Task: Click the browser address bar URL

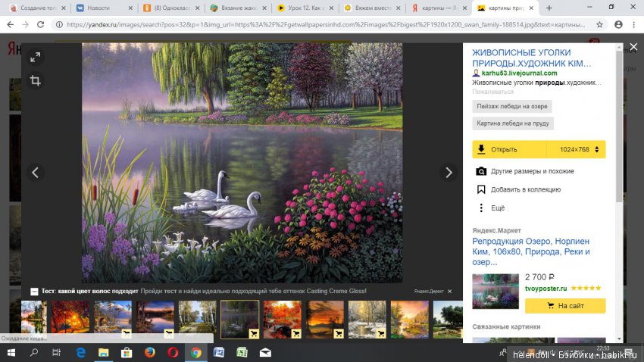Action: click(326, 24)
